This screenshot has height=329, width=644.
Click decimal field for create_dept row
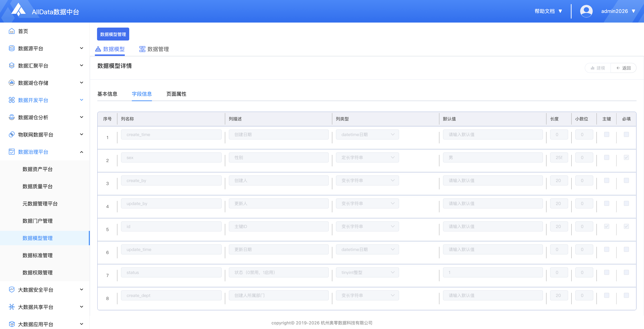(584, 295)
